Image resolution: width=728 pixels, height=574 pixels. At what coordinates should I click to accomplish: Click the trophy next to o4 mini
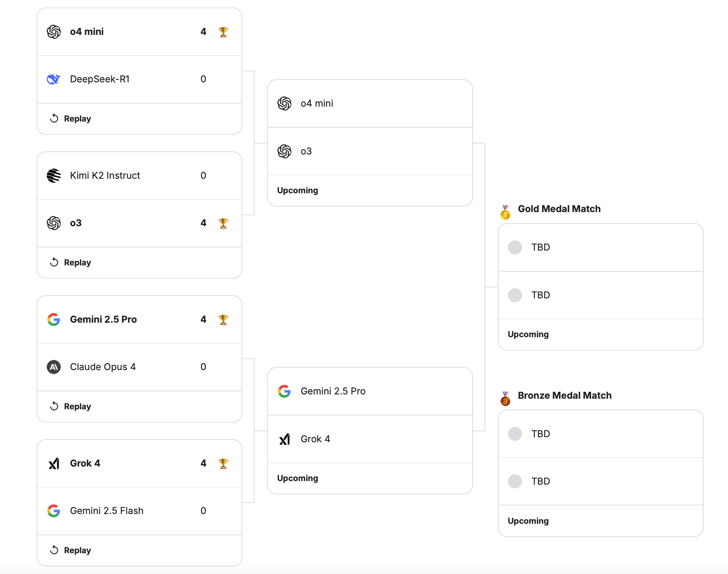(x=223, y=32)
